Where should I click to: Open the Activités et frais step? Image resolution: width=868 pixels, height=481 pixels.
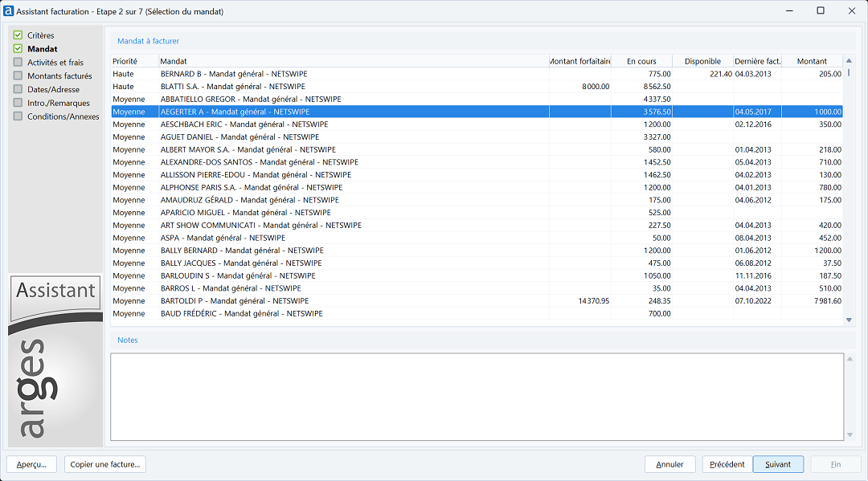55,63
